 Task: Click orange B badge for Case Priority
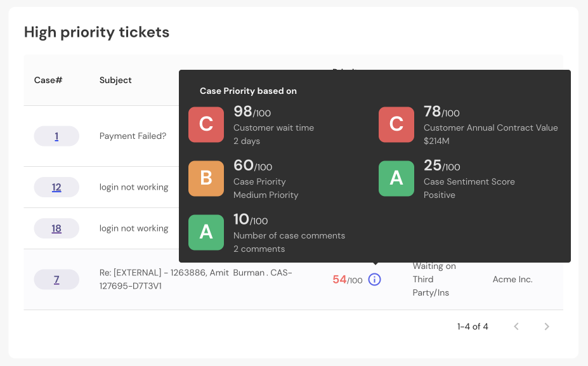point(206,178)
